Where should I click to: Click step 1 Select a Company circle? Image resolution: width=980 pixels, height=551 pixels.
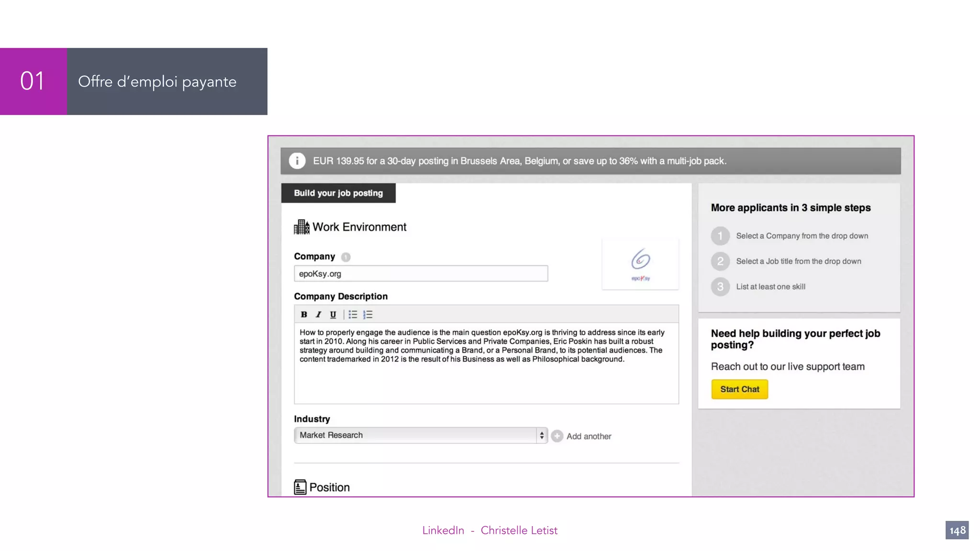point(720,236)
